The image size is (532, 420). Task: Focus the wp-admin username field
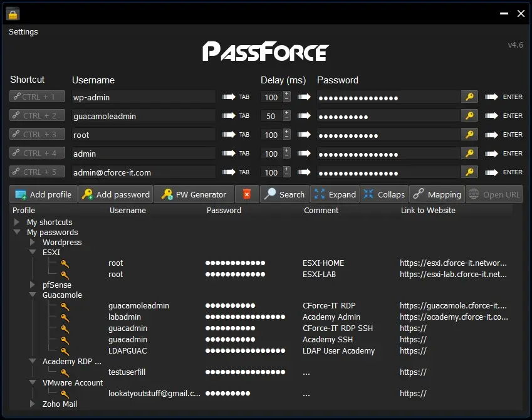pyautogui.click(x=143, y=97)
